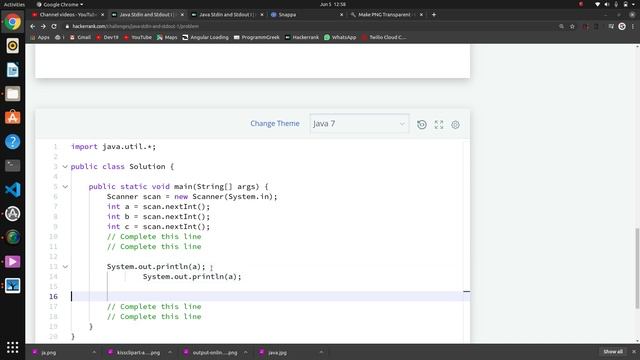This screenshot has width=640, height=360.
Task: Open the Twilio Cloud bookmark
Action: click(384, 37)
